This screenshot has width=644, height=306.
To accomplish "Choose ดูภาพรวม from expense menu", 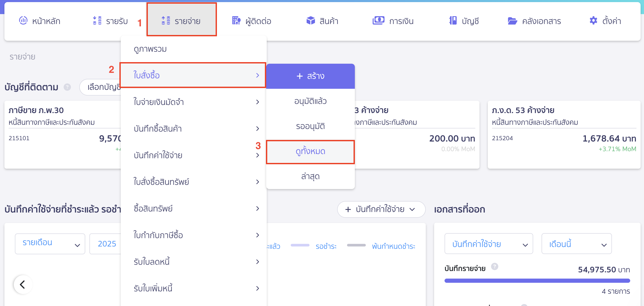I will pos(193,49).
